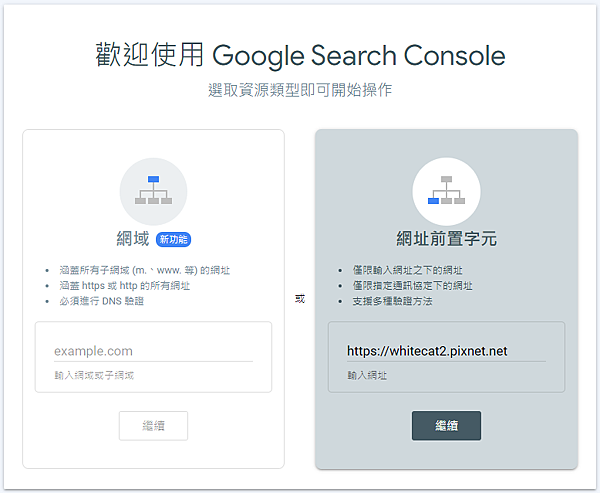Focus the https://whitecat2.pixnet.net URL input field
Viewport: 600px width, 493px height.
pyautogui.click(x=446, y=351)
